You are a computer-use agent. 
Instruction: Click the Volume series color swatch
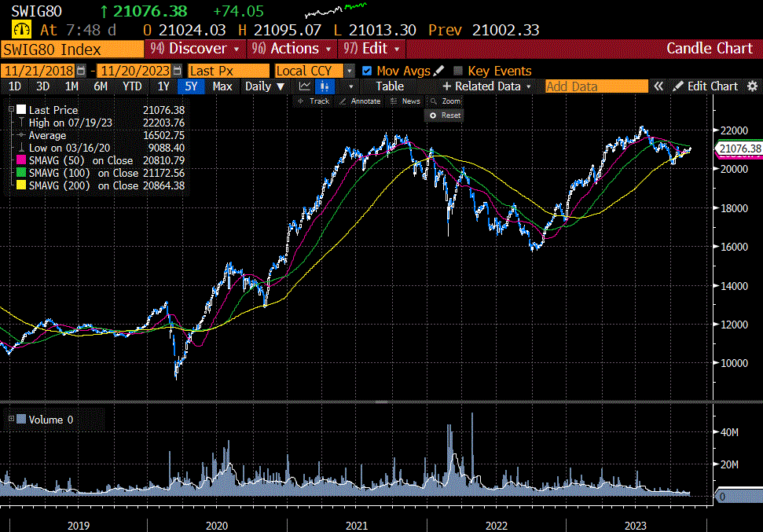click(x=21, y=419)
